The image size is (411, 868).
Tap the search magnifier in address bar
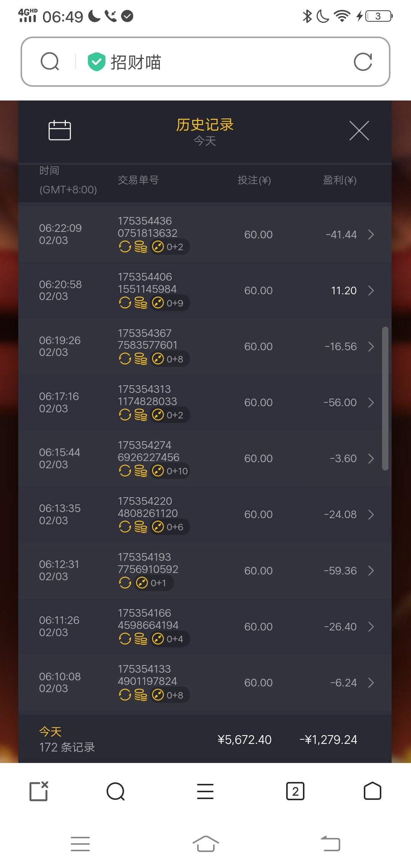point(50,62)
